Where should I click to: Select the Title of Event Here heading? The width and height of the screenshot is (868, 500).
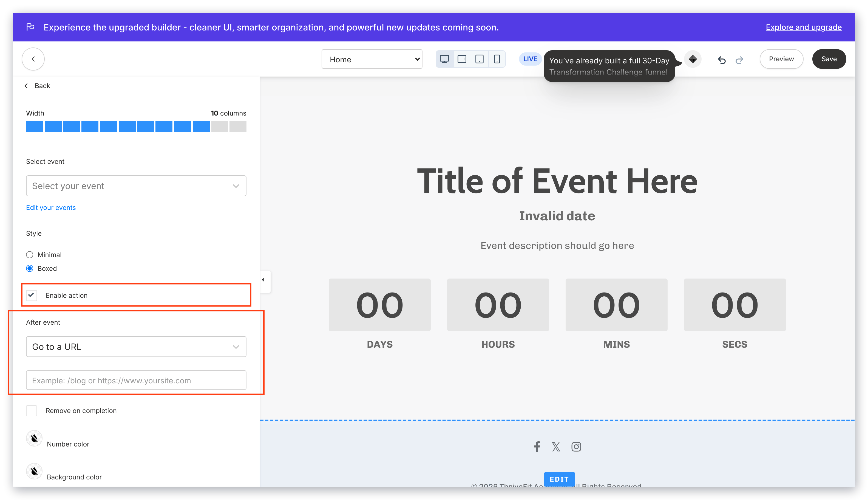(x=557, y=181)
